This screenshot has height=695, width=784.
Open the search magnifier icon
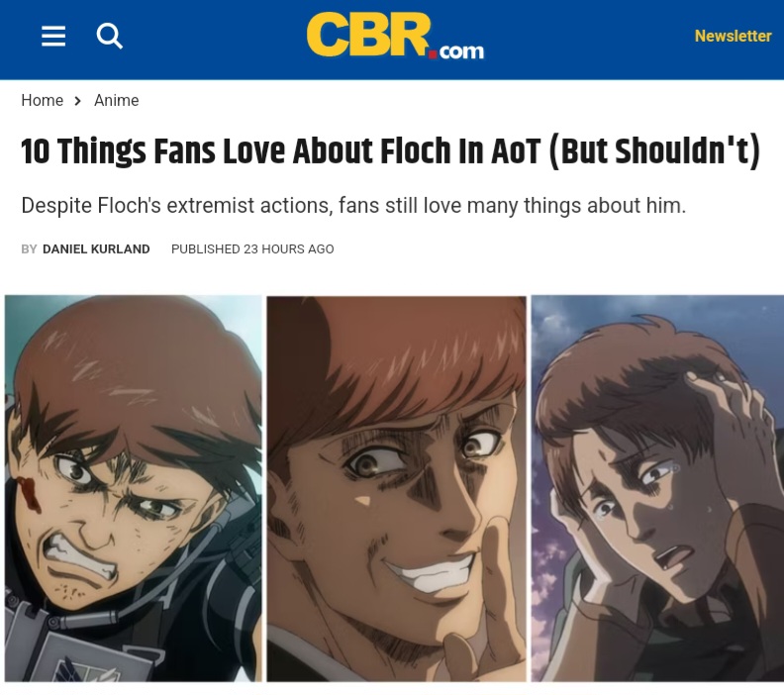pos(110,36)
